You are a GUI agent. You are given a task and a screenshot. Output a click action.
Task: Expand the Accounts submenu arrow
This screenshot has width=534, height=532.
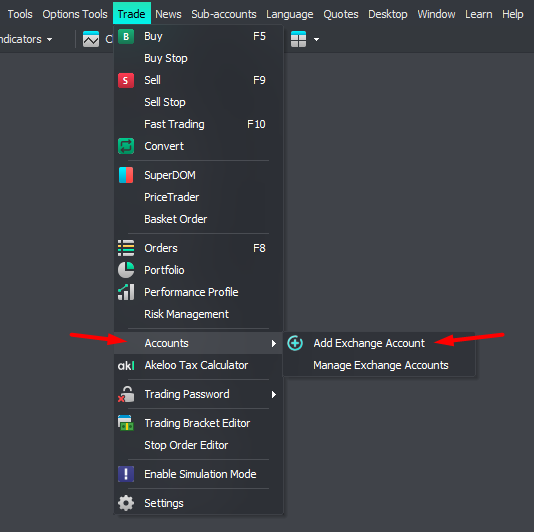273,343
